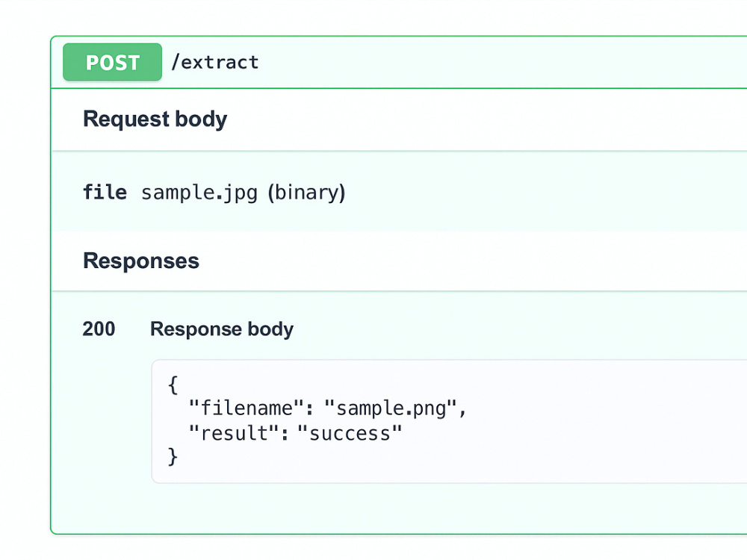Collapse the 200 Response body panel
The image size is (747, 560).
coord(221,329)
